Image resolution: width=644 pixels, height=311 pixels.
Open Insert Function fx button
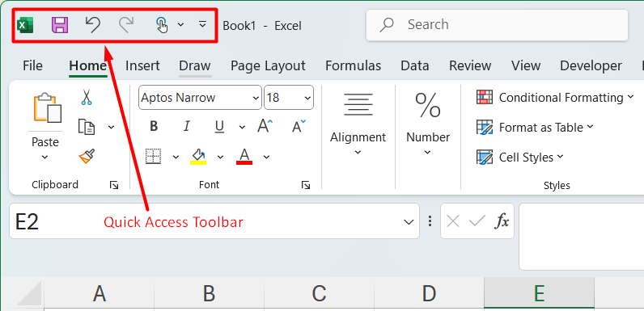pyautogui.click(x=502, y=221)
